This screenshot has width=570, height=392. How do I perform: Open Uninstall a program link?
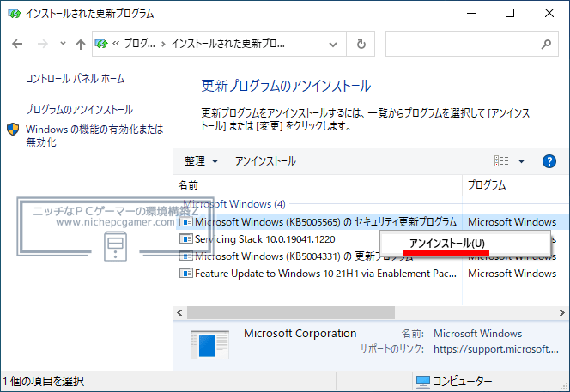(x=79, y=109)
